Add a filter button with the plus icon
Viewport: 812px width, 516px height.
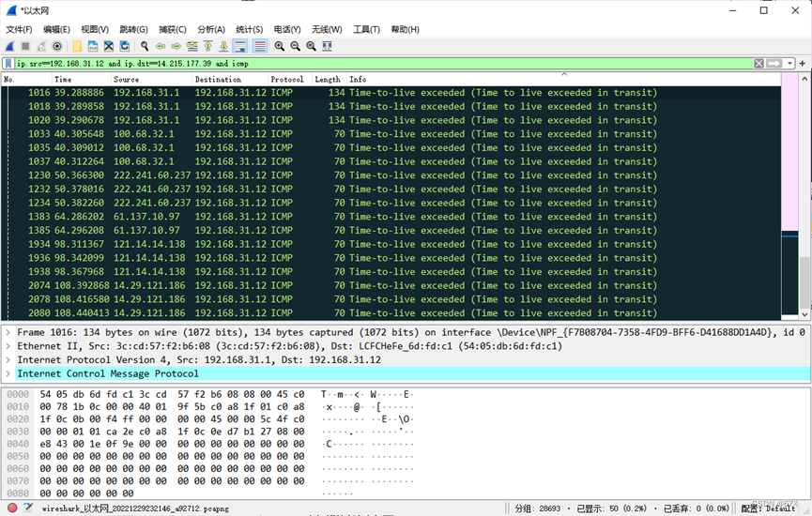(x=803, y=64)
